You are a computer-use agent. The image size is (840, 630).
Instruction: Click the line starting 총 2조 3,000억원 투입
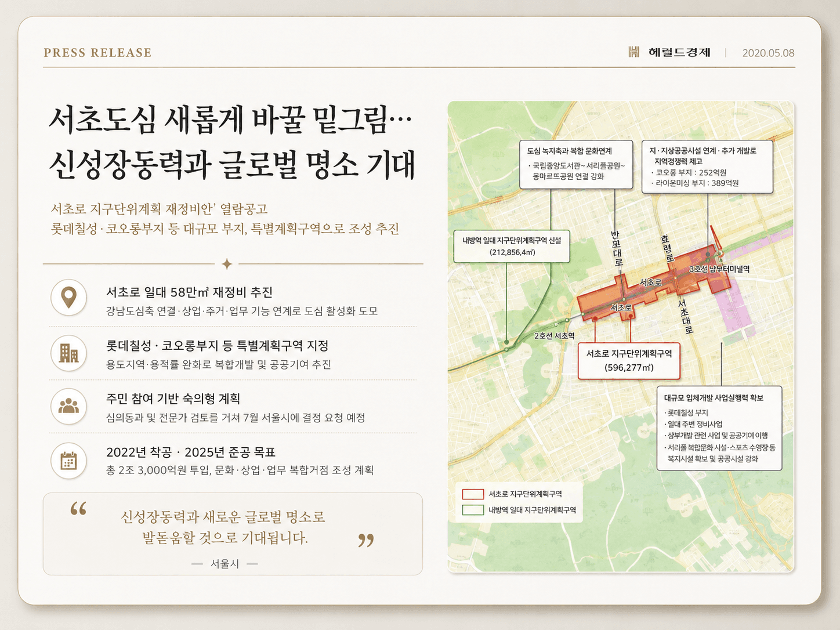[x=240, y=470]
